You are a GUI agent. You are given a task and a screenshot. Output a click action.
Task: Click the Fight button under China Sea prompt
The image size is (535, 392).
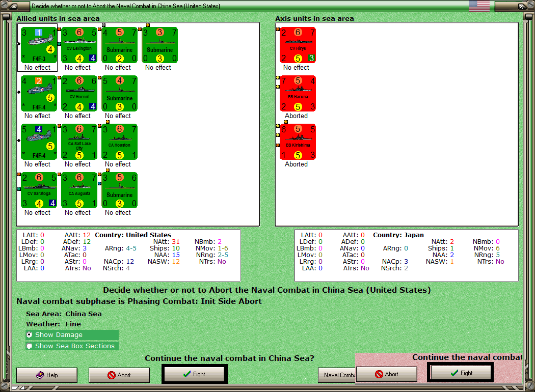pyautogui.click(x=195, y=374)
